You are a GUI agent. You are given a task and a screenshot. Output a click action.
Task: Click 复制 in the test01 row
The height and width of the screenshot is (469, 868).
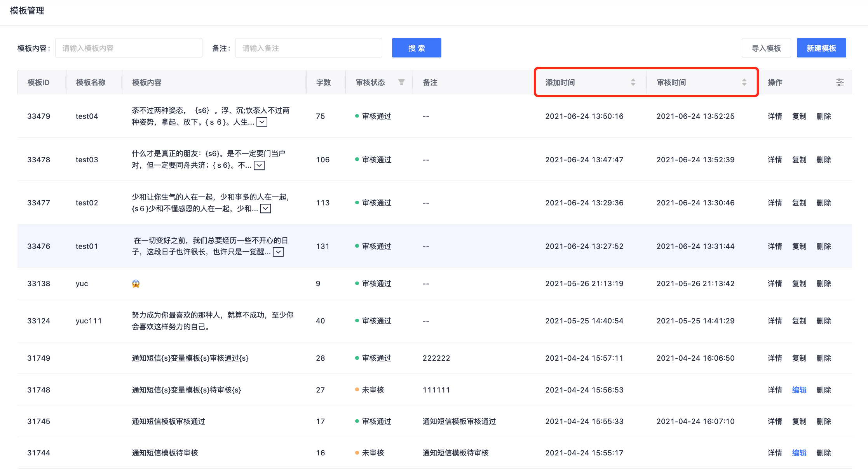click(x=799, y=246)
